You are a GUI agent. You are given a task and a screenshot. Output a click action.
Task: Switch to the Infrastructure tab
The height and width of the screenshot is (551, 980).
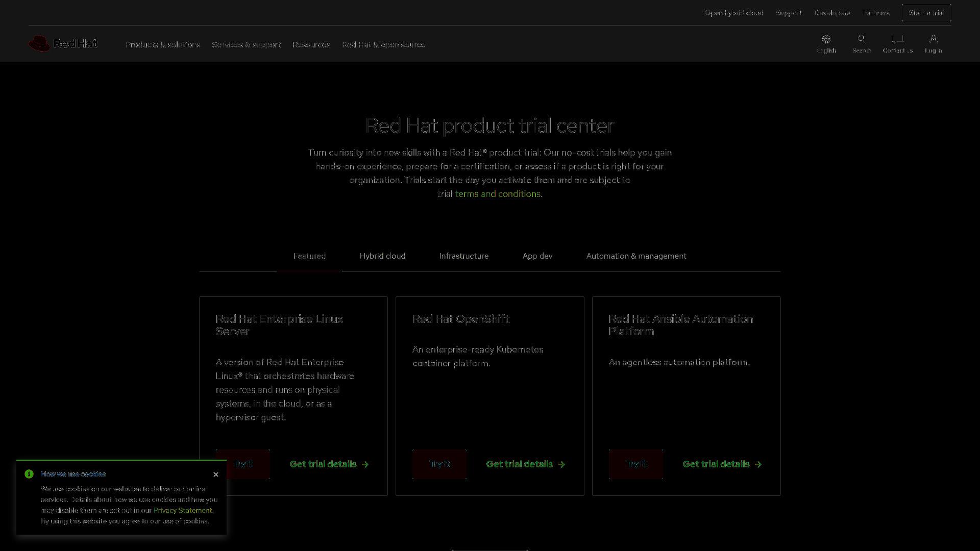point(464,256)
